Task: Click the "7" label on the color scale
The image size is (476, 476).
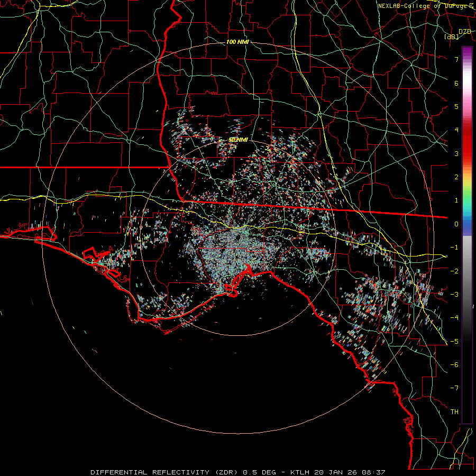Action: click(456, 59)
